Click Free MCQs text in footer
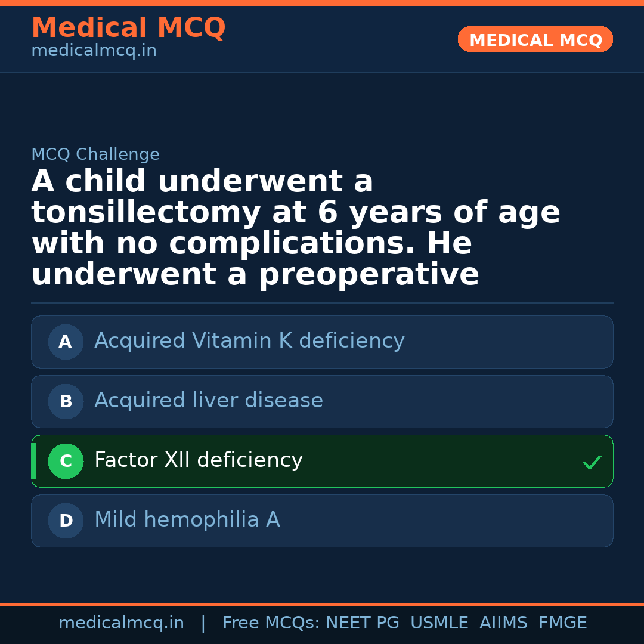The width and height of the screenshot is (644, 644). pyautogui.click(x=271, y=623)
